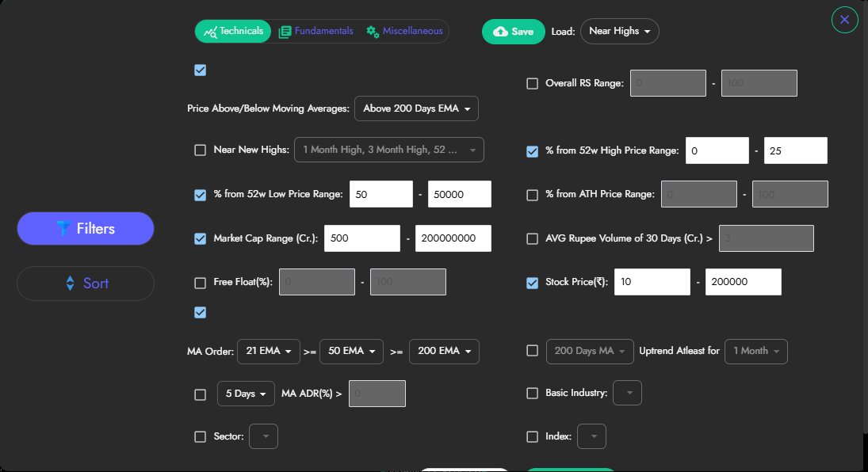Uncheck the Market Cap Range checkbox
868x472 pixels.
click(x=201, y=238)
